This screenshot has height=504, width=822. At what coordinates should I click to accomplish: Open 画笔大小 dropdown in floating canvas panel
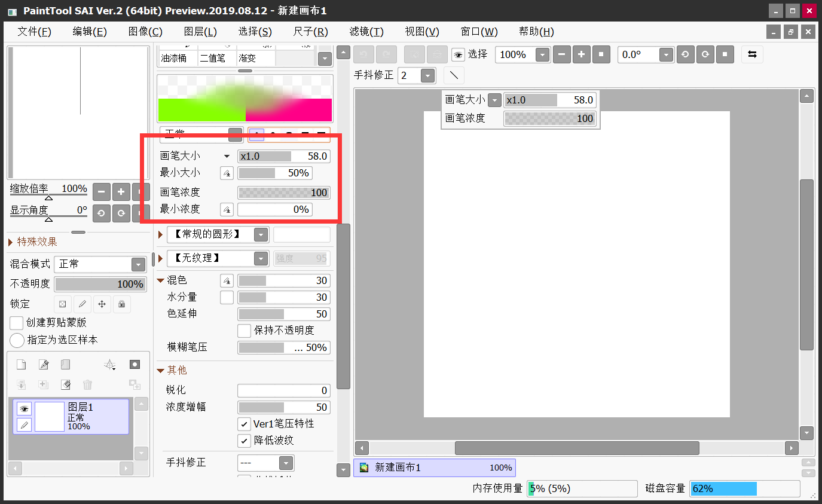pos(494,100)
